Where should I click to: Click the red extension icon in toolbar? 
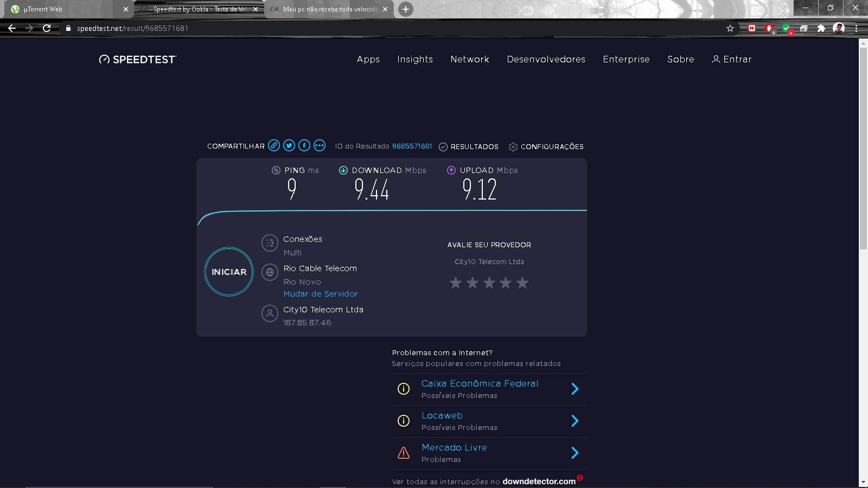point(752,28)
